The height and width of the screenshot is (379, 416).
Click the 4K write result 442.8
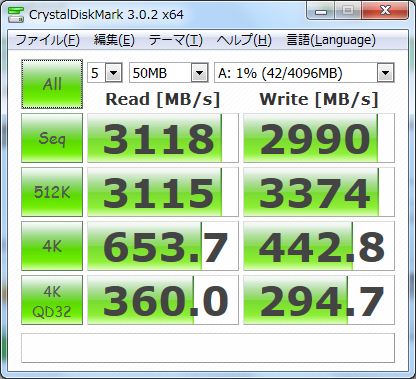coord(319,246)
